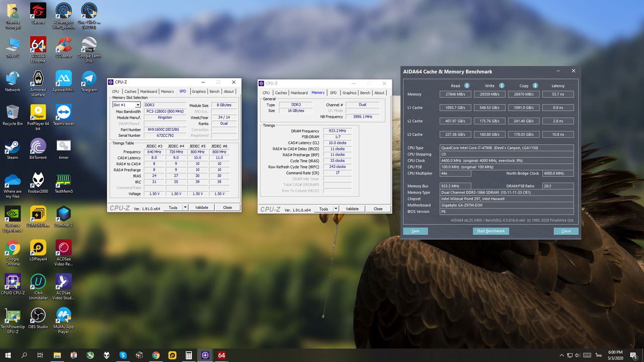
Task: Click the CPU Multiplier 44x field in AIDA64
Action: [x=455, y=173]
